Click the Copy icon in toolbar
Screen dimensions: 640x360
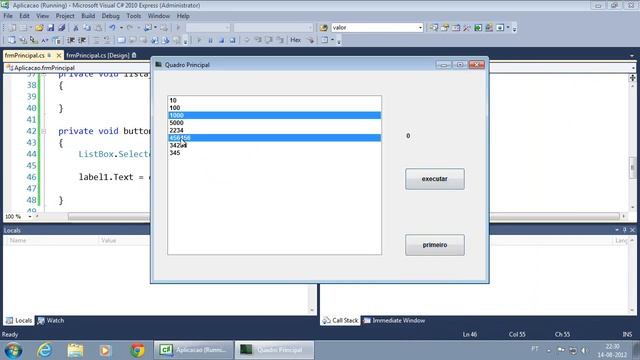click(87, 28)
